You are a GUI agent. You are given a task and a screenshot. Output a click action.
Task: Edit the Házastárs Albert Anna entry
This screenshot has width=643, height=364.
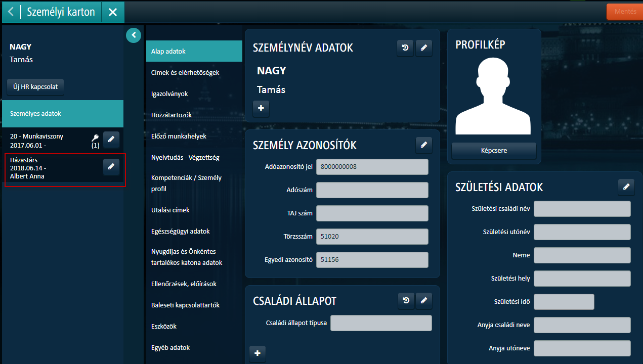click(x=111, y=166)
